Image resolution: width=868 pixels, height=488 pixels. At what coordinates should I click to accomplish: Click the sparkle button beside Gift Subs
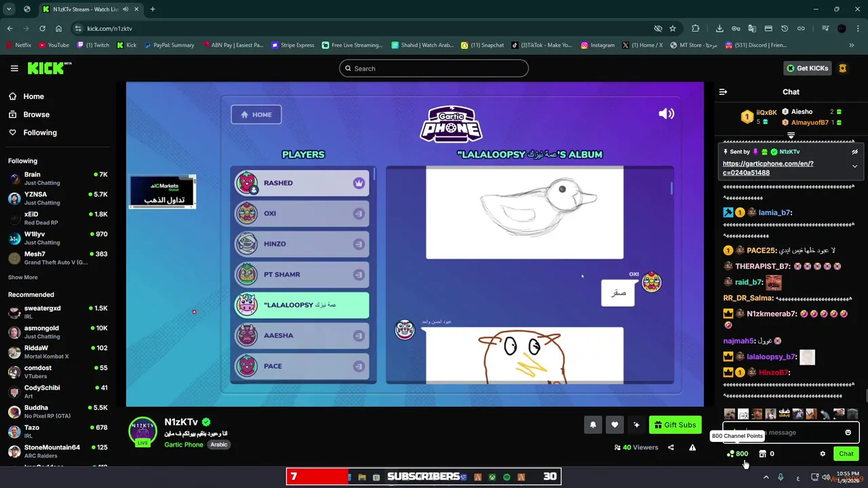click(x=636, y=425)
